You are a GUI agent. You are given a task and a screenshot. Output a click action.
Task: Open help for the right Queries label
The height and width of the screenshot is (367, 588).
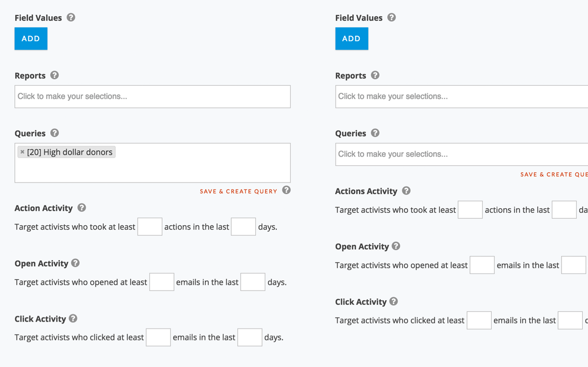pyautogui.click(x=375, y=133)
